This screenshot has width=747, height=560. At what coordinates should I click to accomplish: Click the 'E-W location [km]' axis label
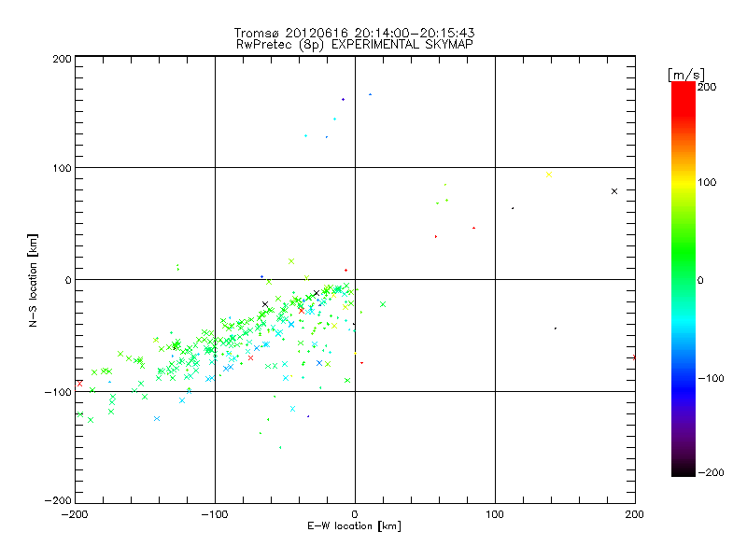click(x=354, y=525)
